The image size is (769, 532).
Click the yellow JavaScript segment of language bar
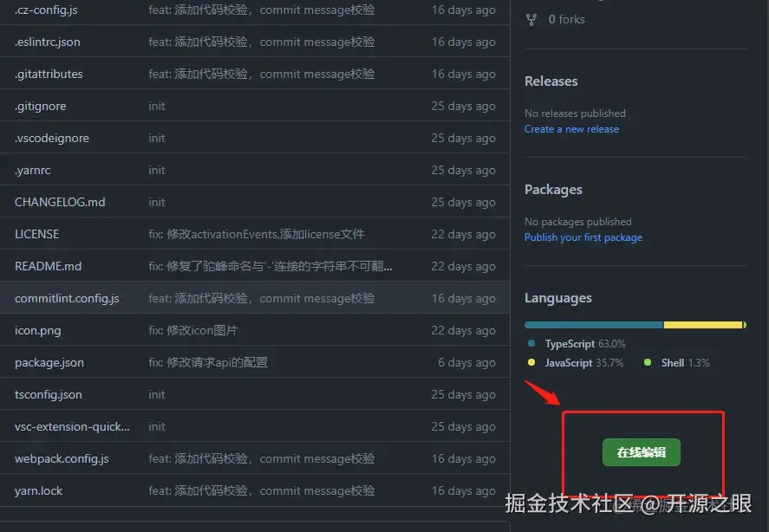pos(703,325)
